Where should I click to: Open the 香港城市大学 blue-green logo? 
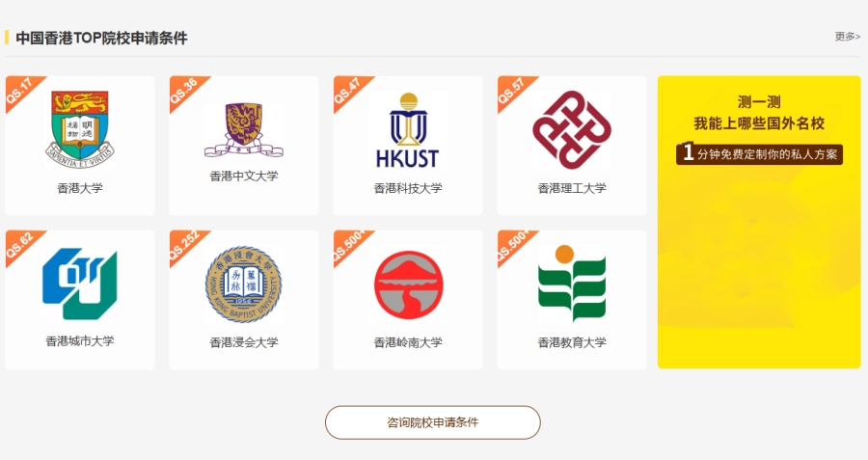pyautogui.click(x=80, y=284)
